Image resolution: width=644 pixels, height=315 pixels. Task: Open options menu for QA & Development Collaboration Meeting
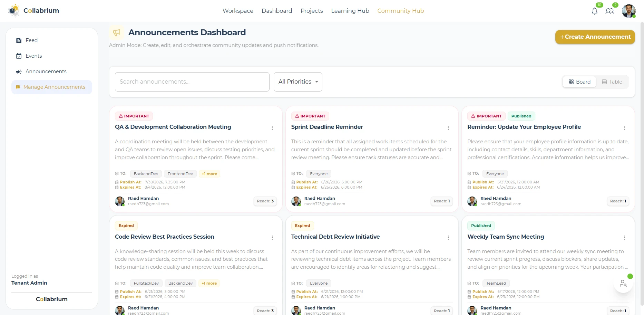pyautogui.click(x=272, y=128)
